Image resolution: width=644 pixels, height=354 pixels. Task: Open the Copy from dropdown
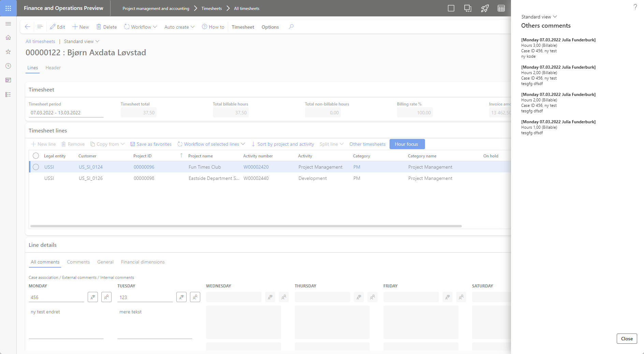(107, 144)
